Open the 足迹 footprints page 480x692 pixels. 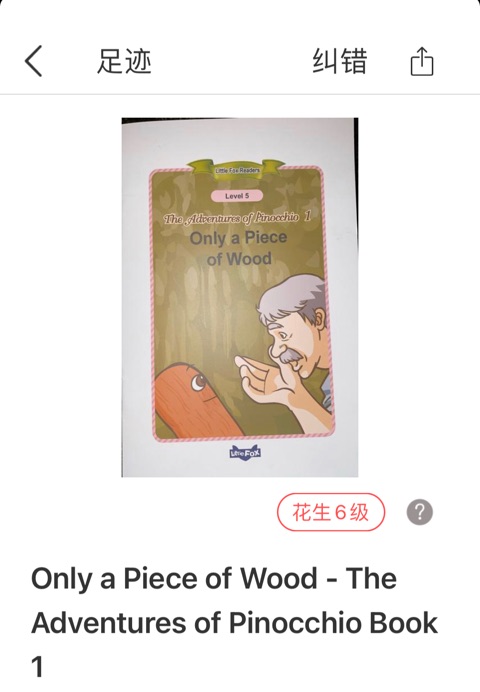124,61
